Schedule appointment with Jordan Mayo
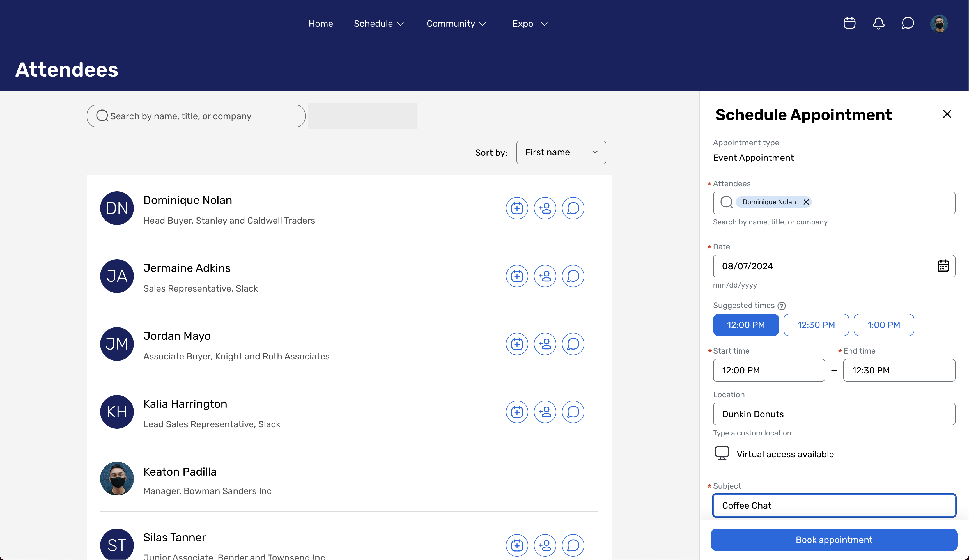This screenshot has height=560, width=969. pos(517,344)
